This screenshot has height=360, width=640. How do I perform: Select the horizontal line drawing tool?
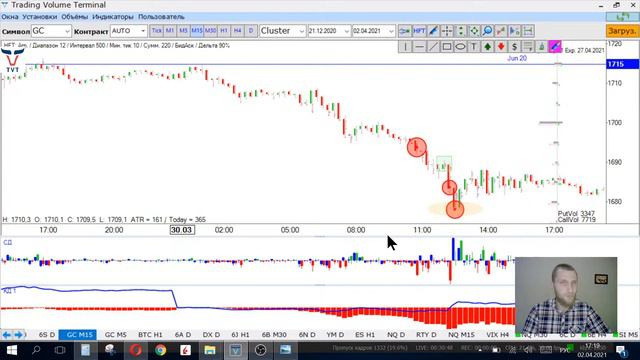pyautogui.click(x=419, y=47)
